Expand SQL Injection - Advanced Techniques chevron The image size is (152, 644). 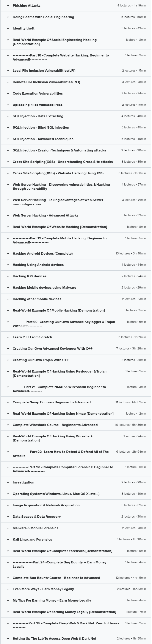coord(8,139)
